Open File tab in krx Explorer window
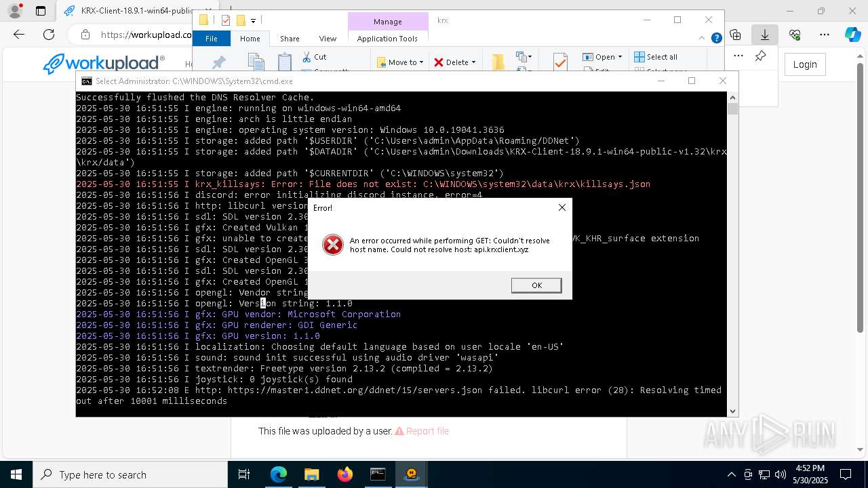868x488 pixels. tap(212, 39)
